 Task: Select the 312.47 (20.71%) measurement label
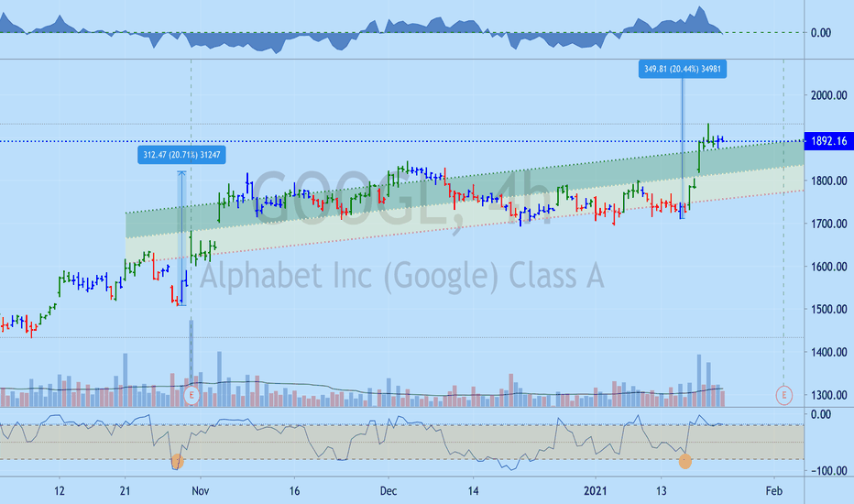click(x=181, y=155)
